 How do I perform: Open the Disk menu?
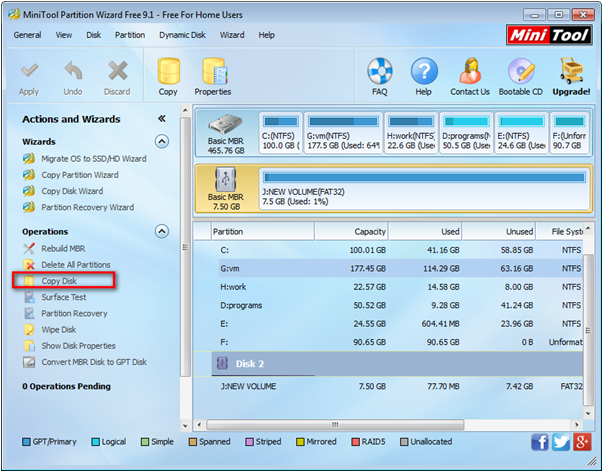[93, 35]
